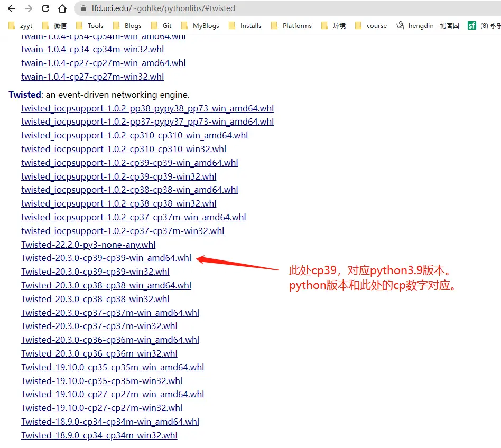The width and height of the screenshot is (501, 448).
Task: Download Twisted-20.3.0-cp36-cp36m-win_amd64.whl
Action: coord(110,340)
